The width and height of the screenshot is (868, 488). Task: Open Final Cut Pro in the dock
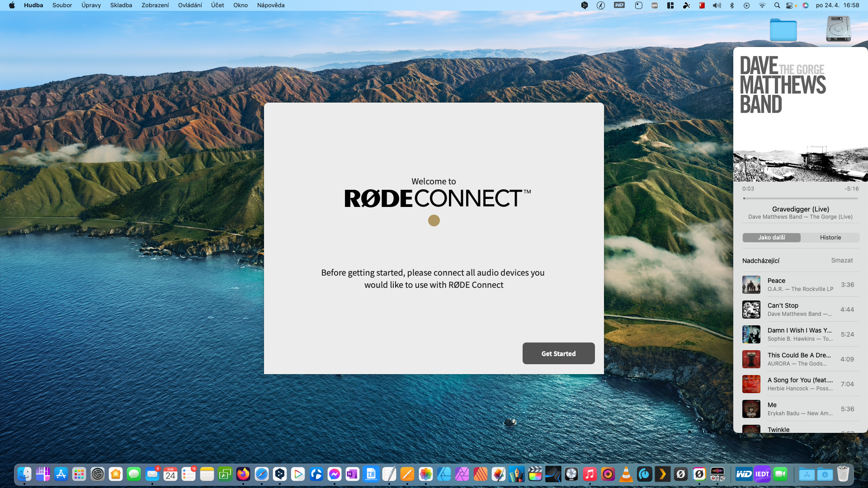(535, 474)
